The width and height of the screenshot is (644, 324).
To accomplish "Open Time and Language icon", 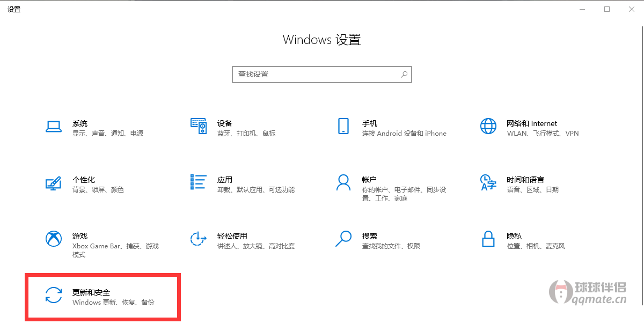I will point(488,182).
